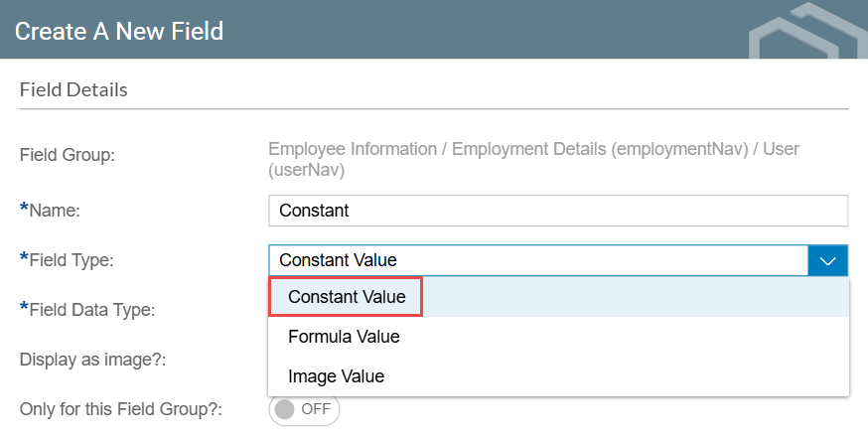This screenshot has width=868, height=441.
Task: Click the Field Group label
Action: coord(68,155)
